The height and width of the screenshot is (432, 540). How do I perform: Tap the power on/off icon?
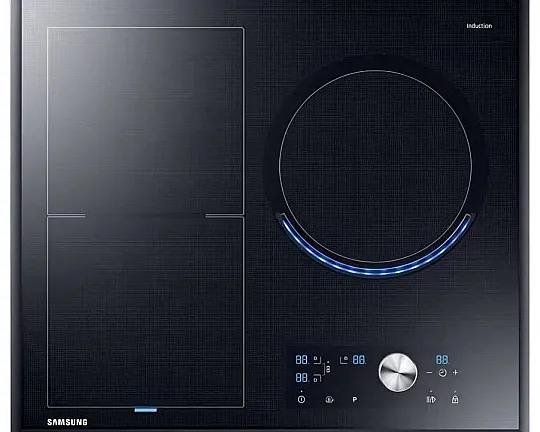301,399
